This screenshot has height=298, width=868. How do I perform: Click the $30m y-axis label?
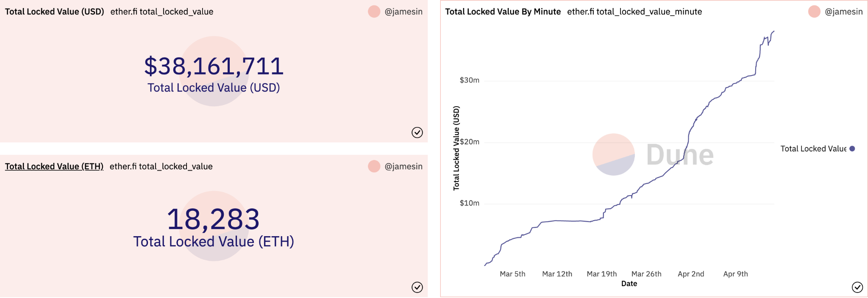(x=470, y=80)
